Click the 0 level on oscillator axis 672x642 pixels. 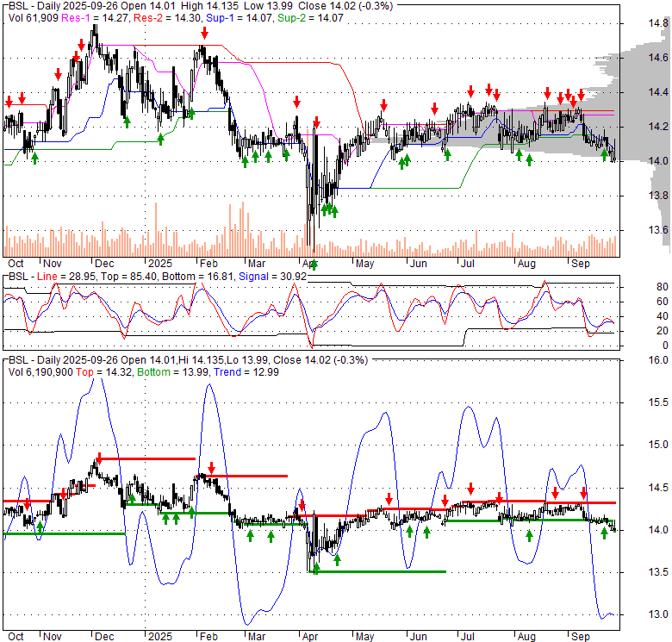(665, 345)
